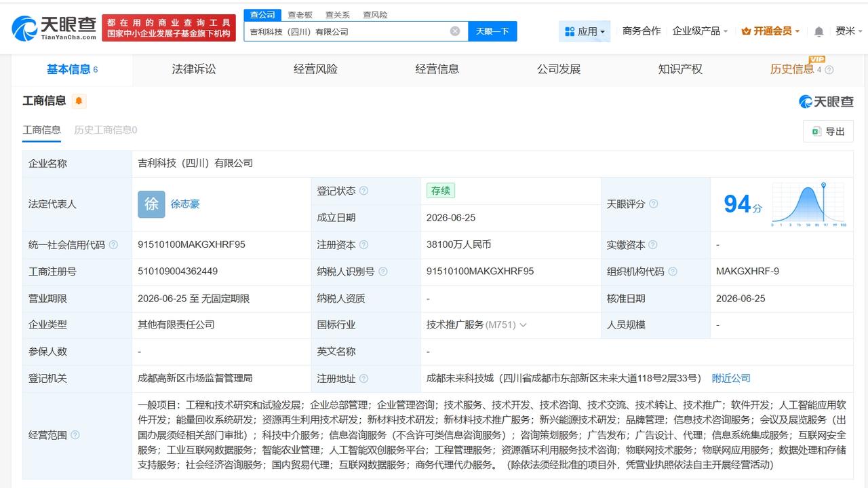
Task: Switch to the 知识产权 tab
Action: 680,69
